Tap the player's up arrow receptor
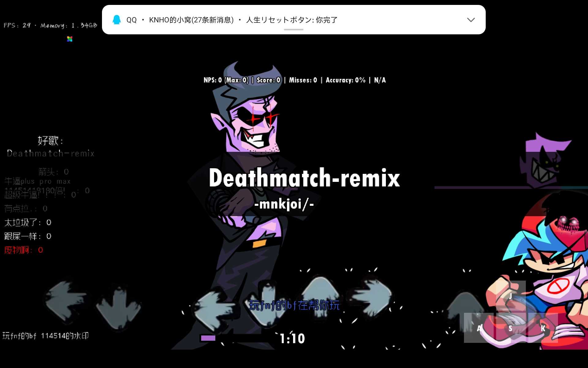This screenshot has height=368, width=588. click(x=320, y=296)
